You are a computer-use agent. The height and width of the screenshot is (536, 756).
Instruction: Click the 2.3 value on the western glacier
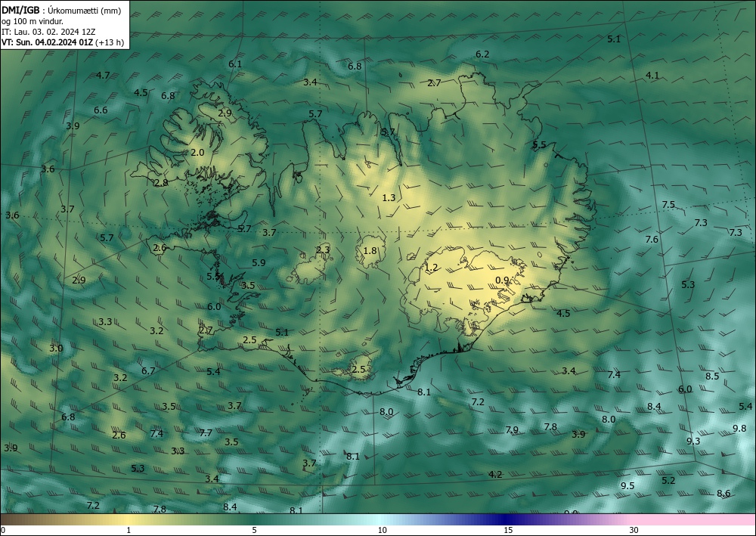(323, 249)
